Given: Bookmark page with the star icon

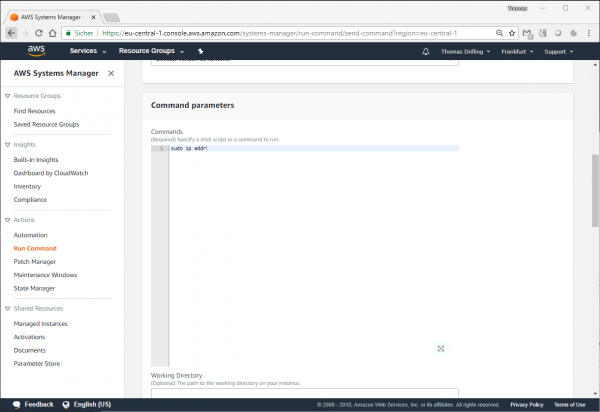Looking at the screenshot, I should [x=512, y=33].
